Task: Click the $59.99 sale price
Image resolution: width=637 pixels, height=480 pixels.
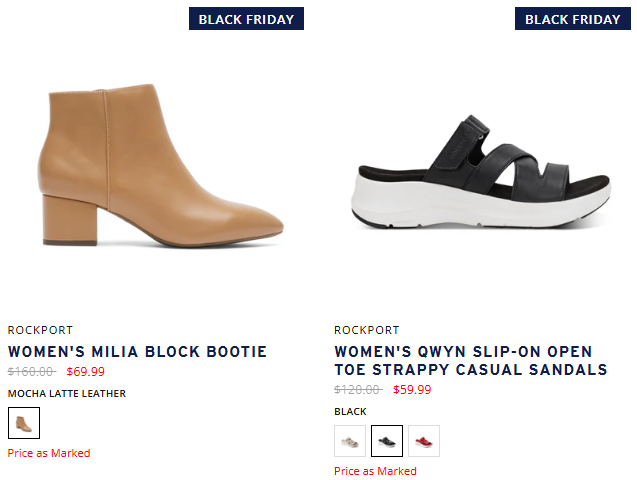Action: (412, 390)
